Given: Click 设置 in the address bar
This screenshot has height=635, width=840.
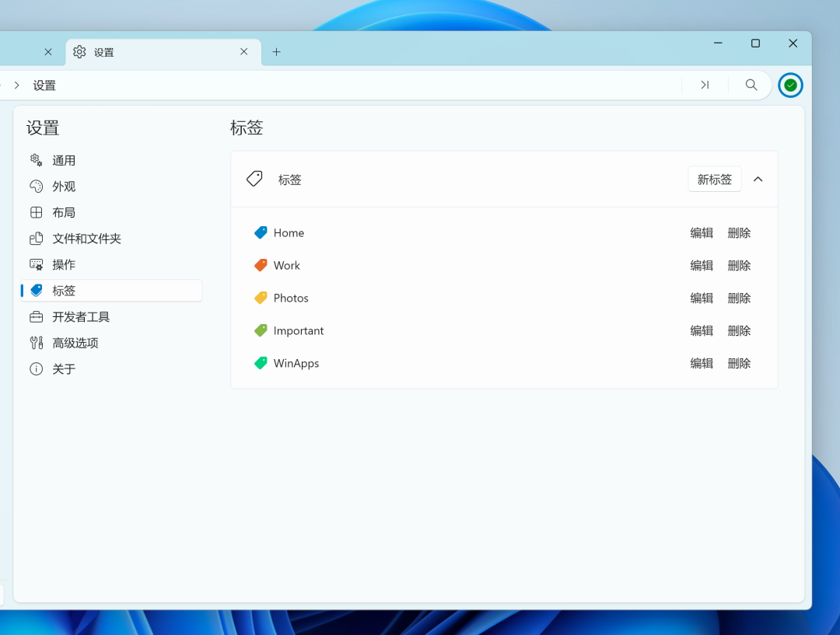Looking at the screenshot, I should pos(44,85).
